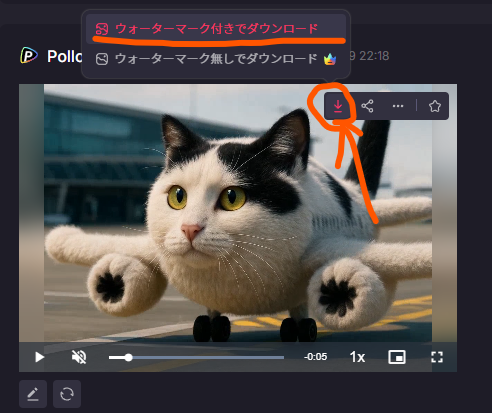This screenshot has height=413, width=492.
Task: Click the regenerate circular arrows button
Action: (x=67, y=394)
